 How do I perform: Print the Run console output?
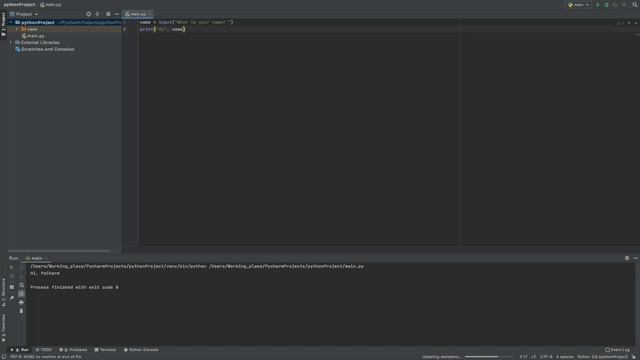tap(21, 302)
